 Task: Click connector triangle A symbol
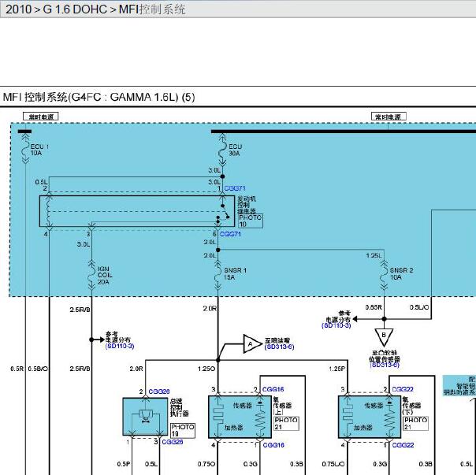(251, 344)
